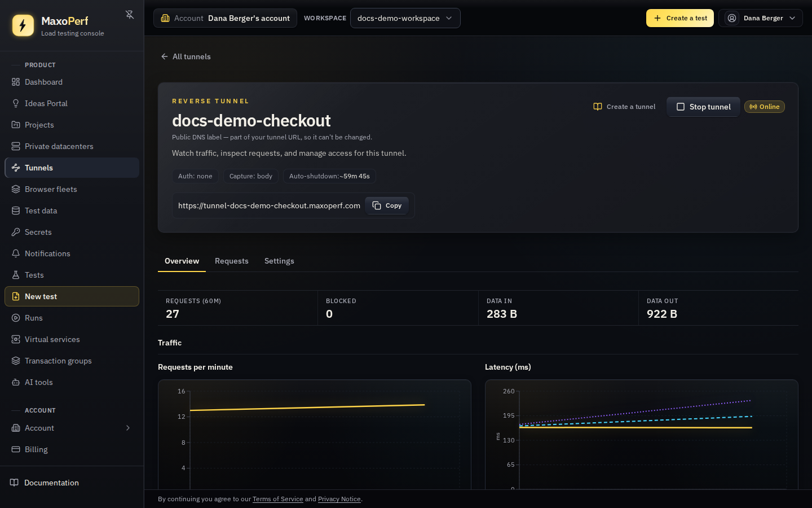Unpin the sidebar with the pin icon
Image resolution: width=812 pixels, height=508 pixels.
click(130, 15)
